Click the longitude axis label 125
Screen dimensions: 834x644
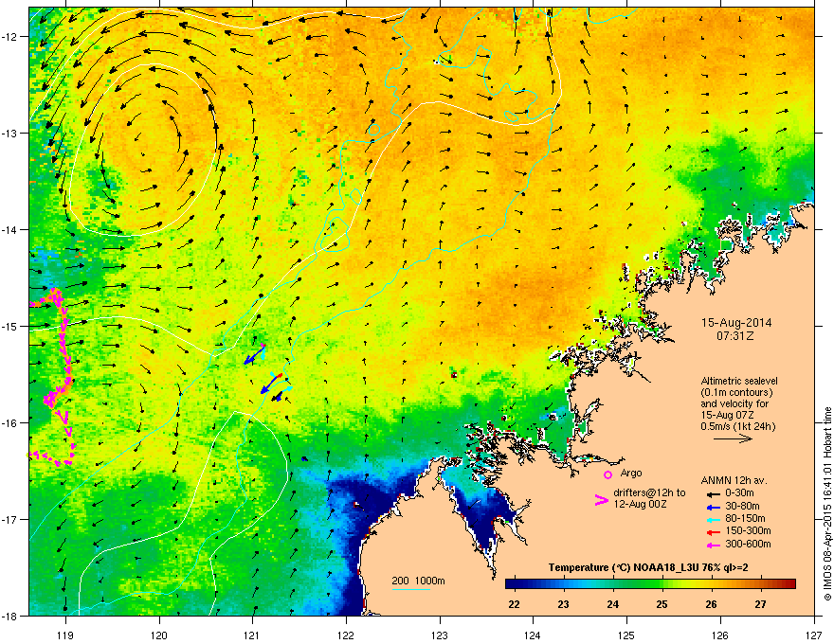pyautogui.click(x=626, y=635)
